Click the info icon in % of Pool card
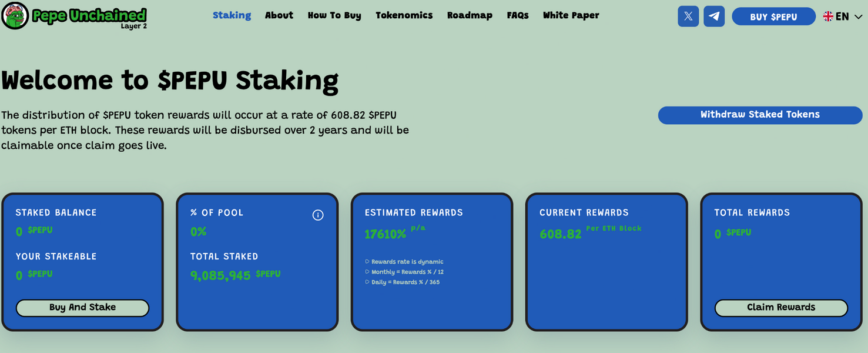The width and height of the screenshot is (868, 353). pyautogui.click(x=318, y=215)
